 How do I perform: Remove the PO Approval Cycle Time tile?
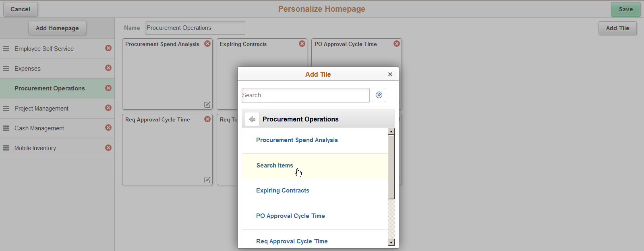(x=397, y=44)
